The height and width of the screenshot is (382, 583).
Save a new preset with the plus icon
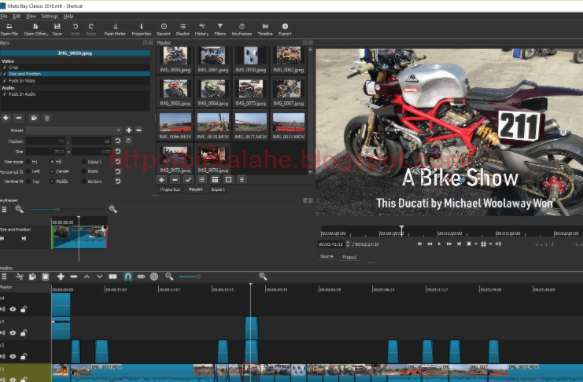(x=129, y=130)
